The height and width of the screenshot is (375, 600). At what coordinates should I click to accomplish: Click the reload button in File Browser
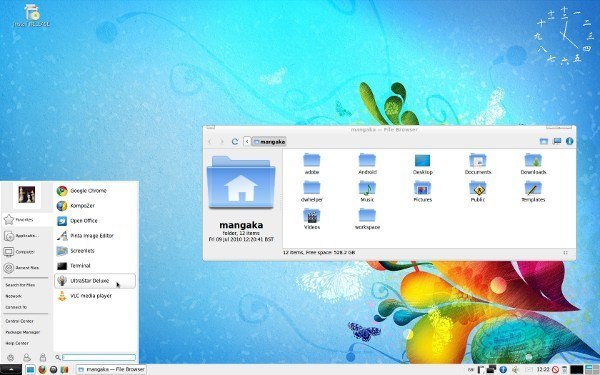click(235, 142)
